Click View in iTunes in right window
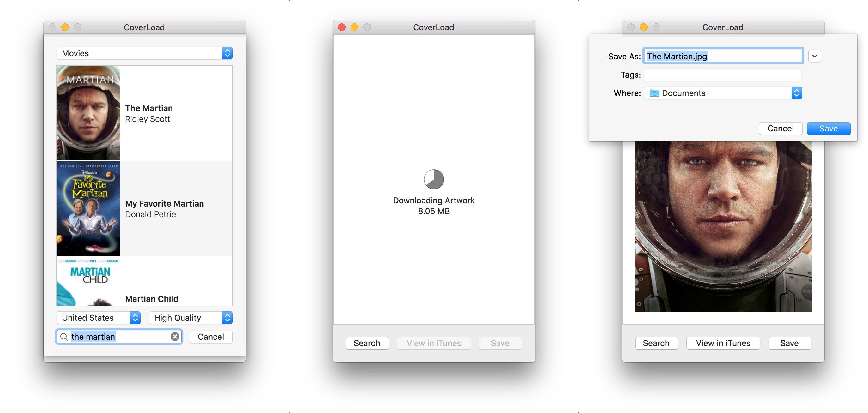Image resolution: width=868 pixels, height=413 pixels. coord(723,343)
